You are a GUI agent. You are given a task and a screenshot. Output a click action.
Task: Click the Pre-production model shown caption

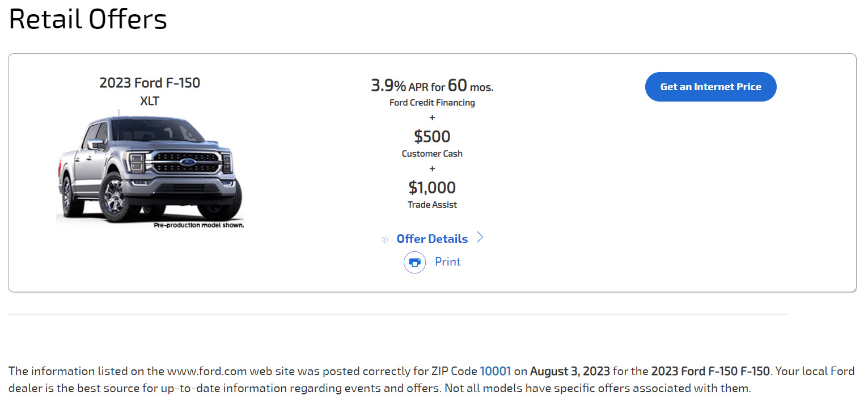click(x=198, y=225)
